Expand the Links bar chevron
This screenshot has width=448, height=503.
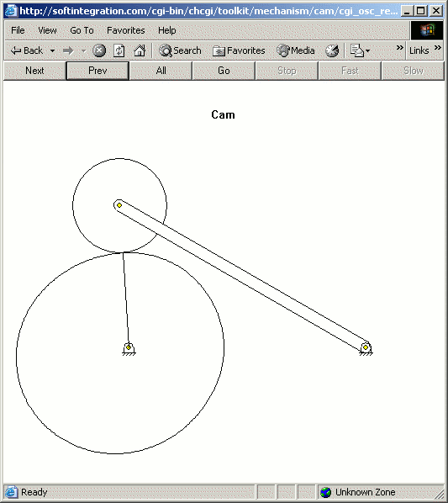(438, 47)
